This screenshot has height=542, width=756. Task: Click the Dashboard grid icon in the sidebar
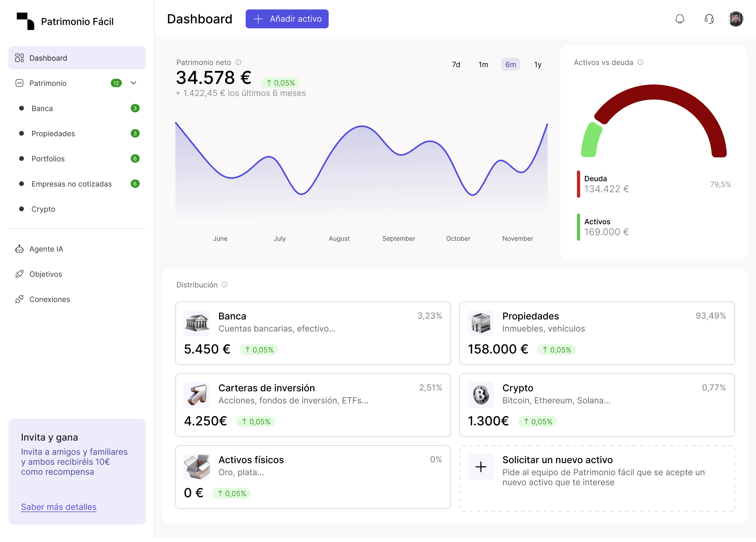tap(20, 58)
